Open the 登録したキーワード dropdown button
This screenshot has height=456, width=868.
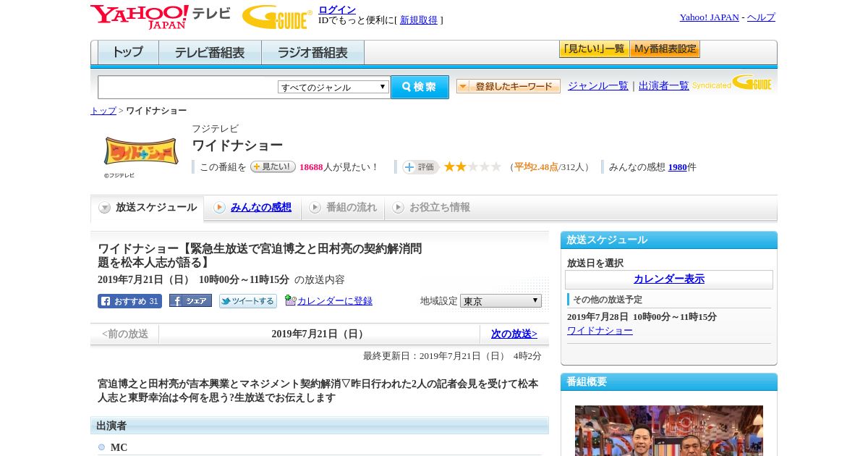coord(509,86)
